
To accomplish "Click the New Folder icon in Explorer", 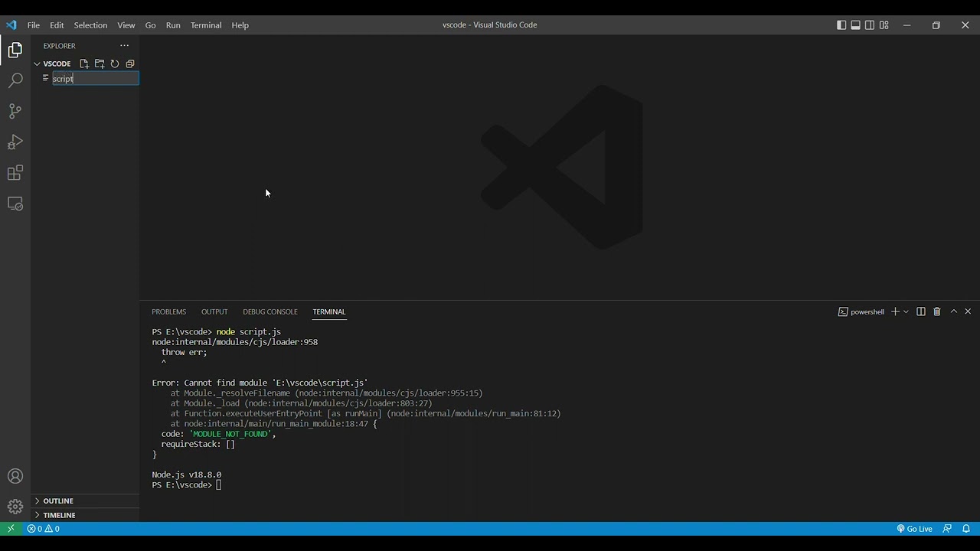I will (100, 64).
